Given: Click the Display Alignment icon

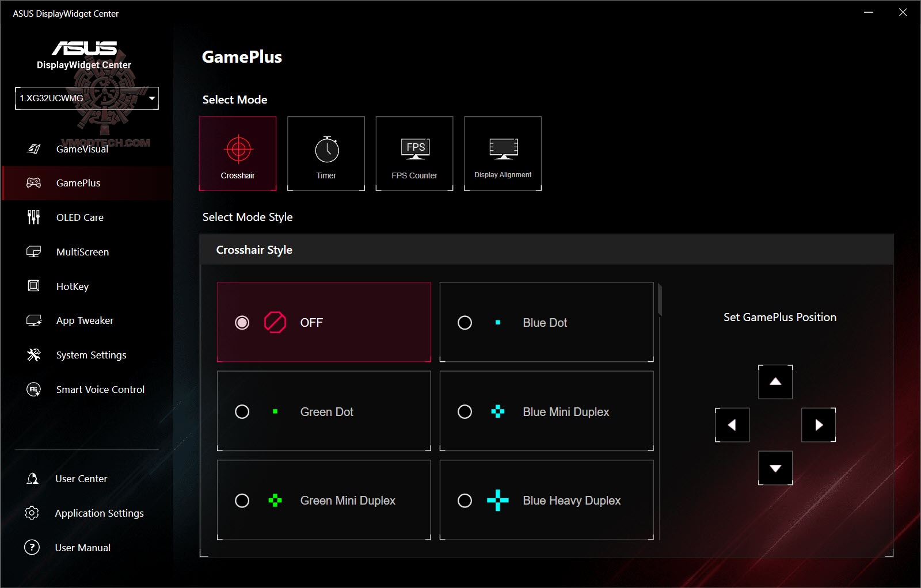Looking at the screenshot, I should [504, 148].
